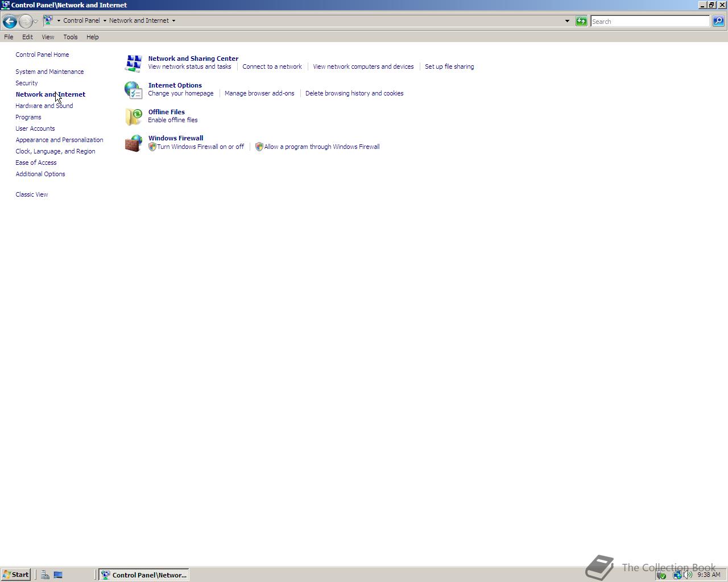Open the Start menu
Screen dimensions: 728x582
(x=16, y=575)
